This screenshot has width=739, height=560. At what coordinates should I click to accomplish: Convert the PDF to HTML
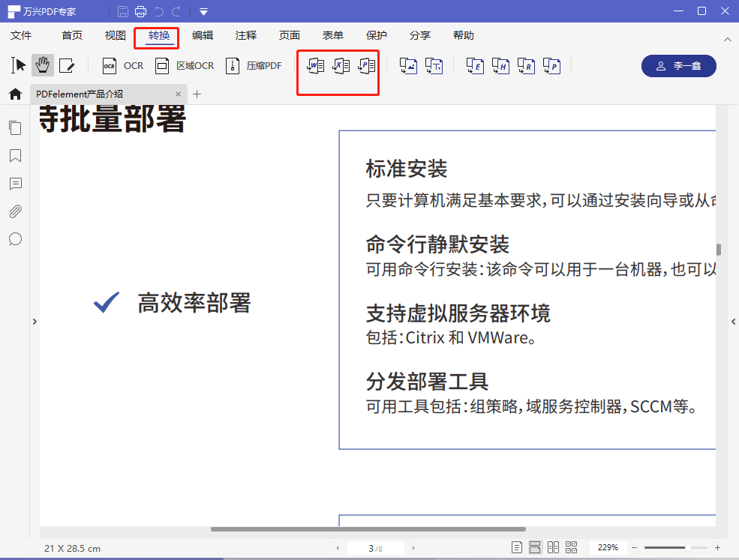500,66
